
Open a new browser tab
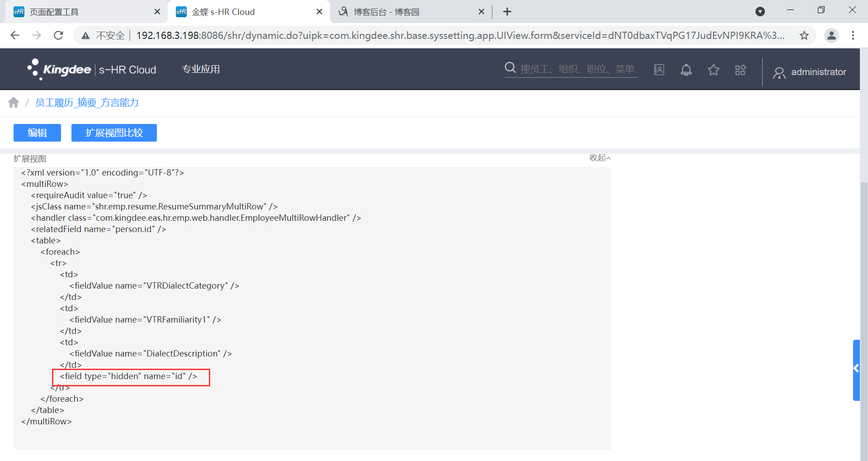507,12
